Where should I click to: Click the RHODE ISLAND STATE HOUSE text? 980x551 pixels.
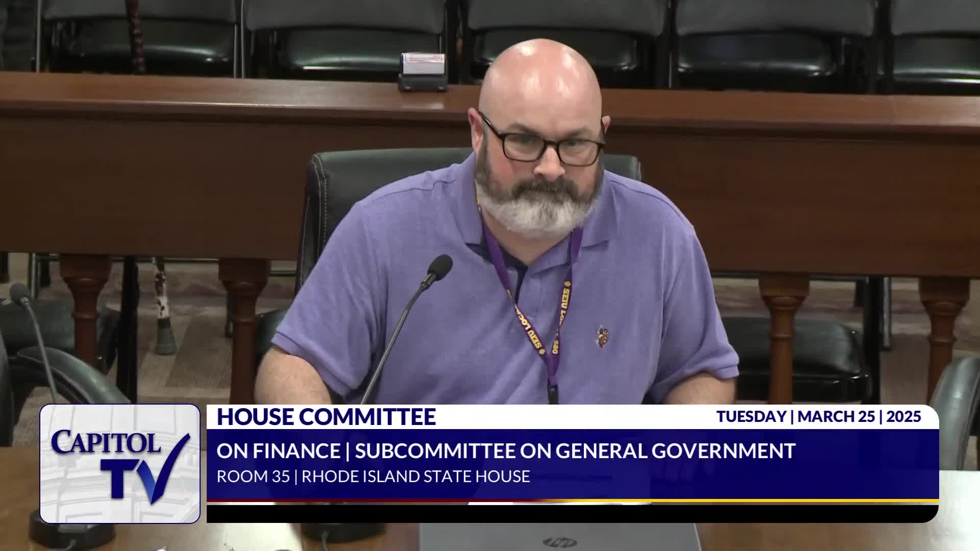(415, 477)
